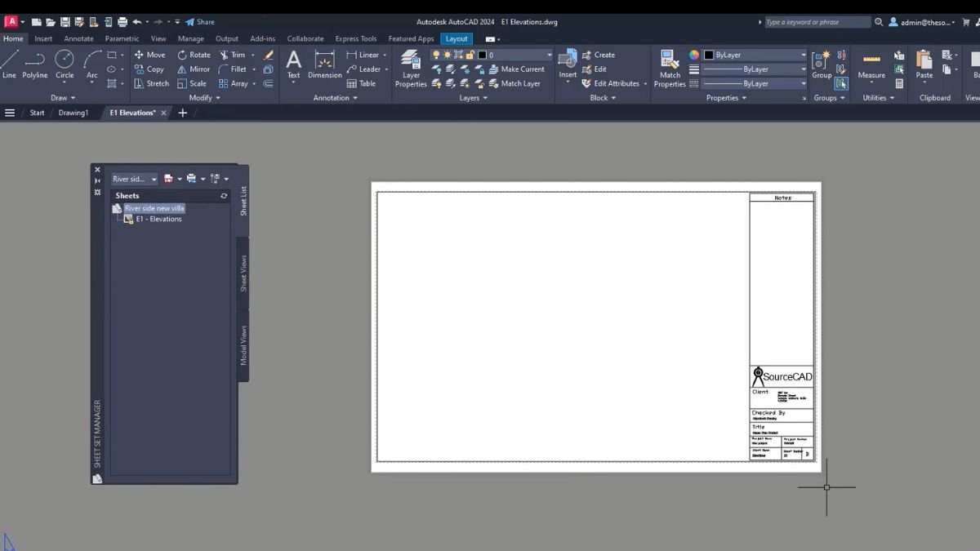Screen dimensions: 980x551
Task: Choose the Array tool
Action: coord(234,83)
